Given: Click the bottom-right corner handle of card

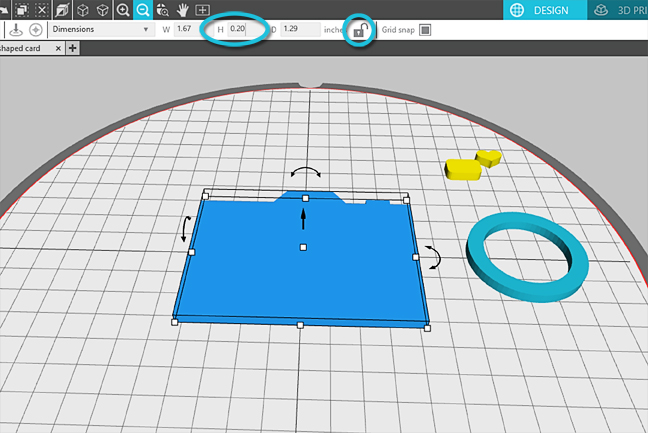Looking at the screenshot, I should pyautogui.click(x=427, y=328).
